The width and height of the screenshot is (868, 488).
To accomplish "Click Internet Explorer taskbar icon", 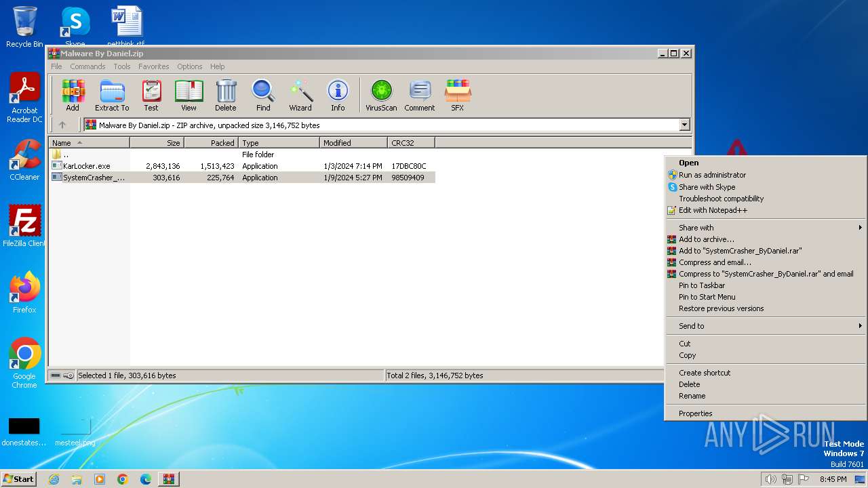I will coord(54,479).
